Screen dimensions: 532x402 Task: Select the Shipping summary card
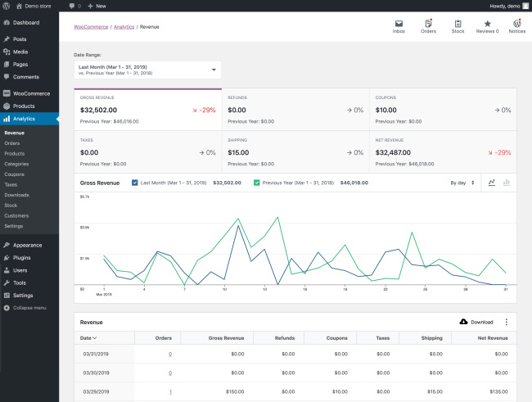295,151
